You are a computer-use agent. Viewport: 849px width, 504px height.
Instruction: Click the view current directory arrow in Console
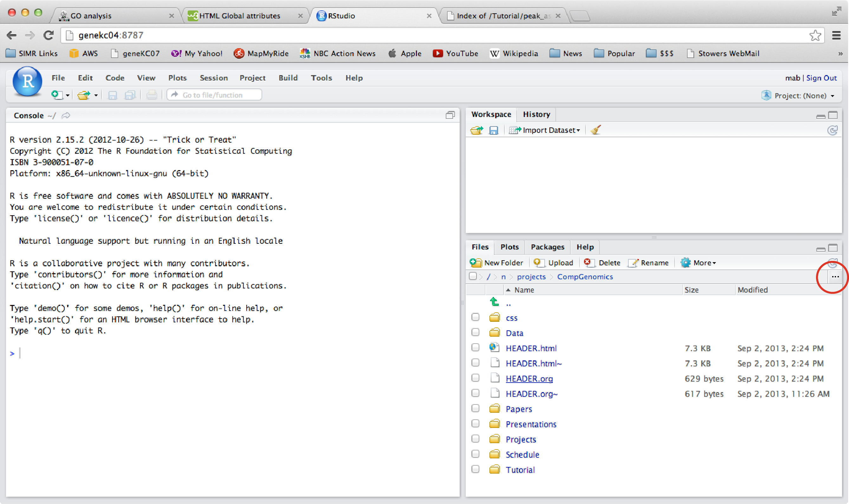[66, 115]
